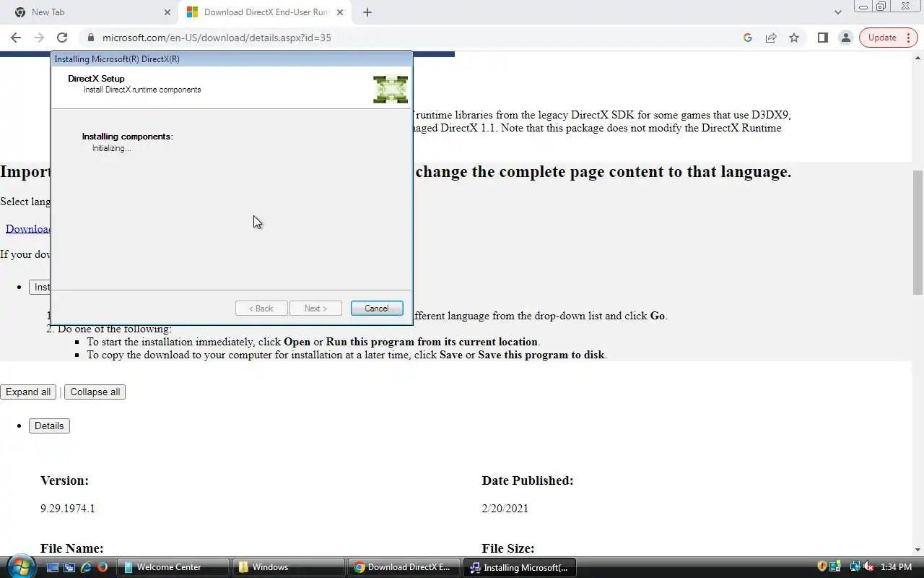Click the Version: heading
This screenshot has width=924, height=578.
[65, 480]
